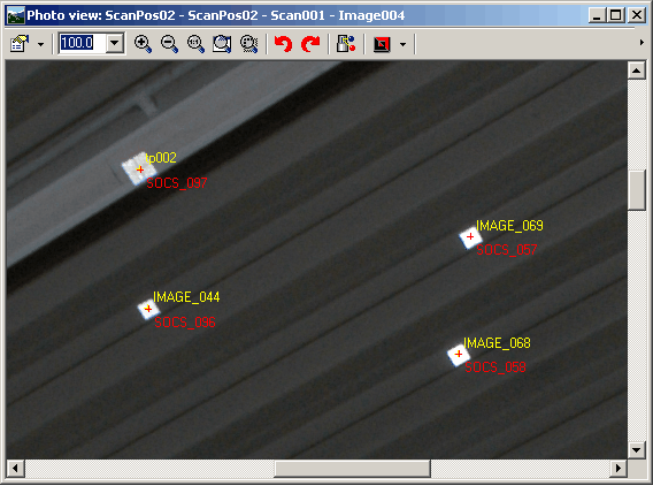Screen dimensions: 653x485
Task: Click the red square overlay icon
Action: coord(381,44)
